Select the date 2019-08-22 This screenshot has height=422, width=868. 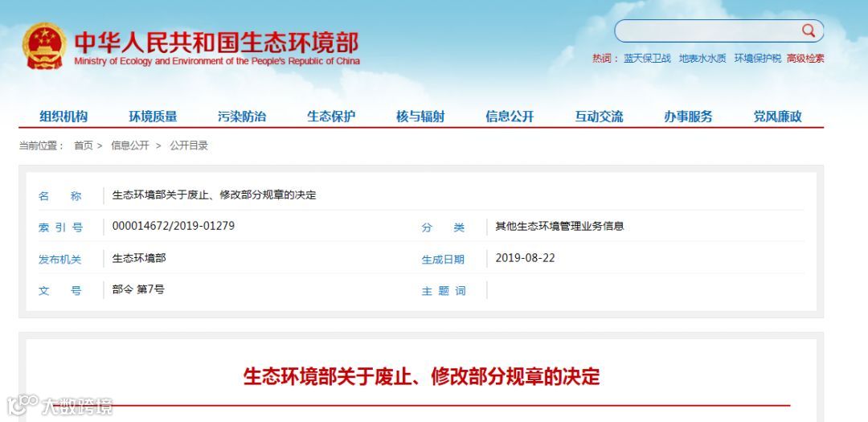click(525, 258)
